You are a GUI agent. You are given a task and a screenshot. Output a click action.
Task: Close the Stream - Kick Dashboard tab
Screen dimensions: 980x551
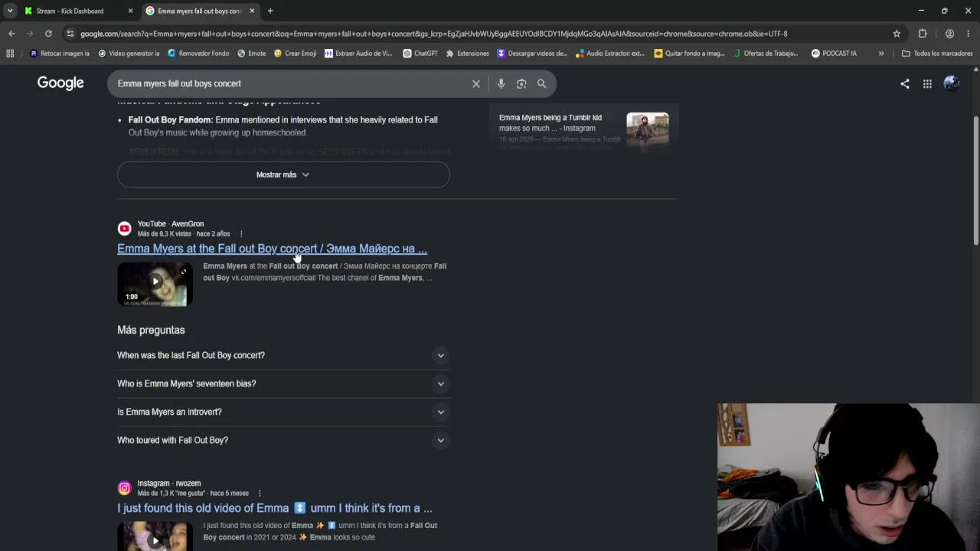click(130, 11)
